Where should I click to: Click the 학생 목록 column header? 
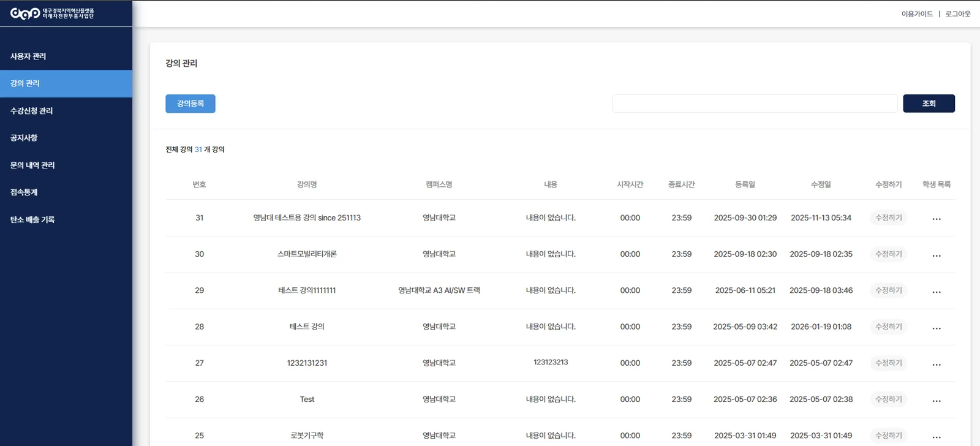click(937, 184)
